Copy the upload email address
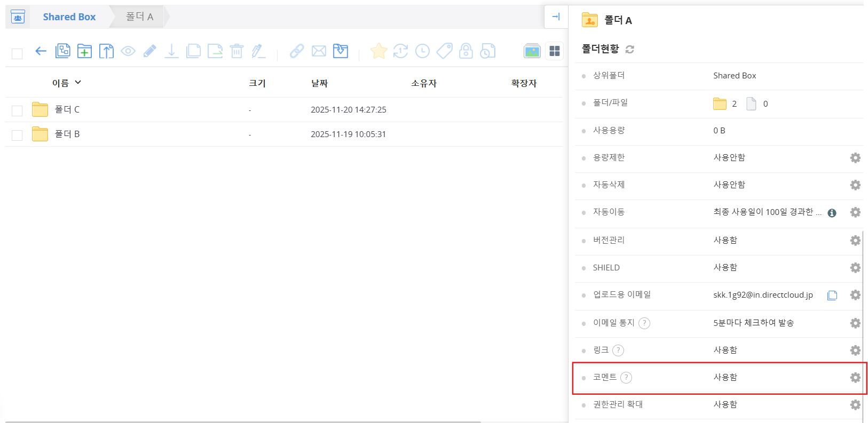868x423 pixels. coord(832,296)
